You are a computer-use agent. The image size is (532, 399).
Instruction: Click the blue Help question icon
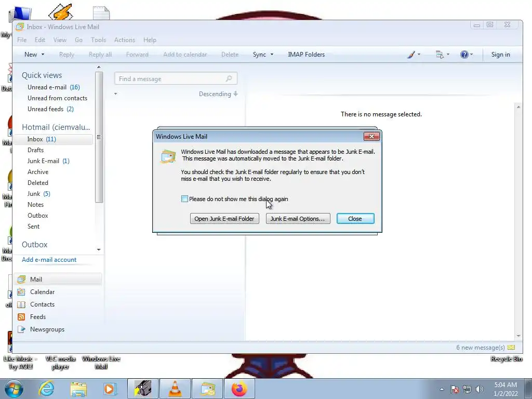[464, 54]
